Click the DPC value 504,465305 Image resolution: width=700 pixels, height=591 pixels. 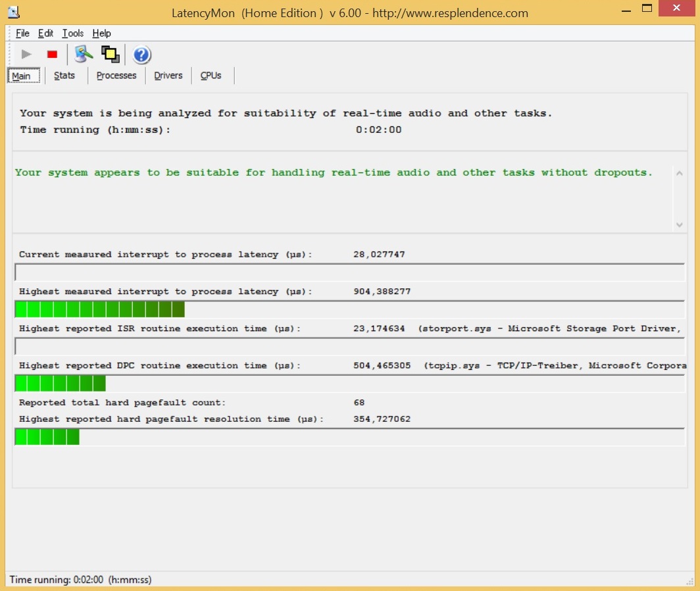(382, 365)
